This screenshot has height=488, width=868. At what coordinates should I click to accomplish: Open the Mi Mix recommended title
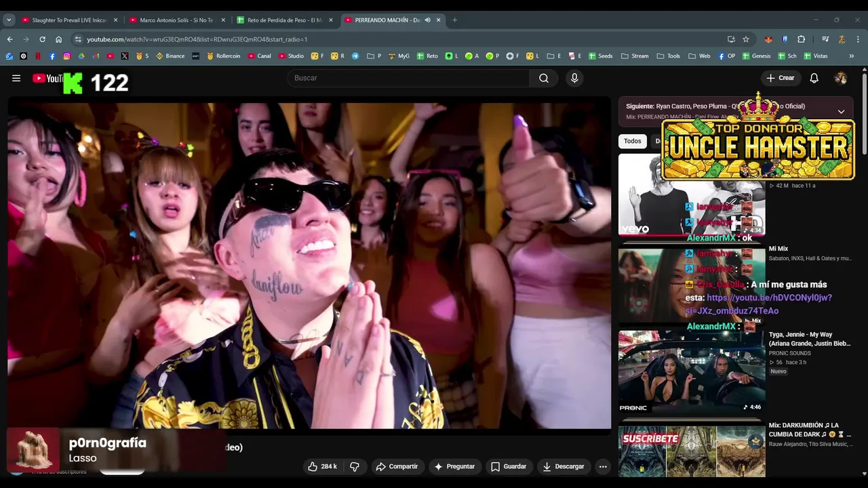778,249
